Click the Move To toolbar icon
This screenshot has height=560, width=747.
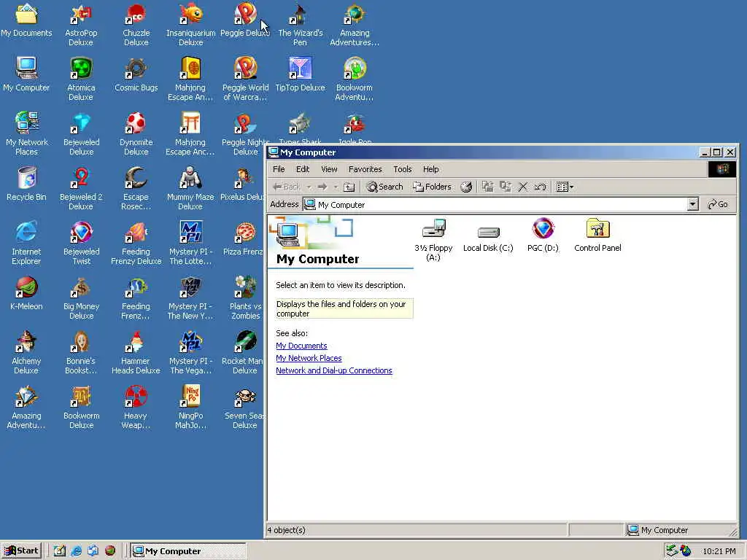coord(487,187)
